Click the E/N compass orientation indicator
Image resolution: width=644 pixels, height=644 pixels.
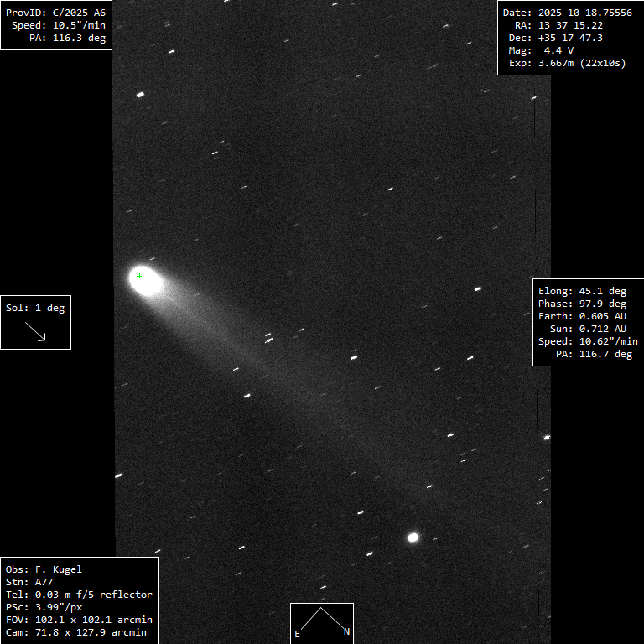[321, 622]
